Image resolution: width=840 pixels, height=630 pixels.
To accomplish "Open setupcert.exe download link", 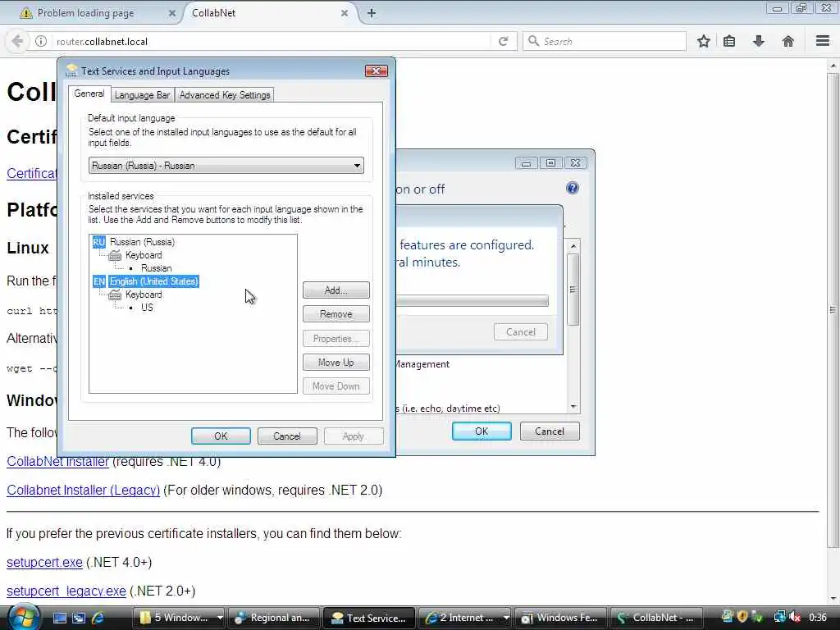I will point(44,563).
